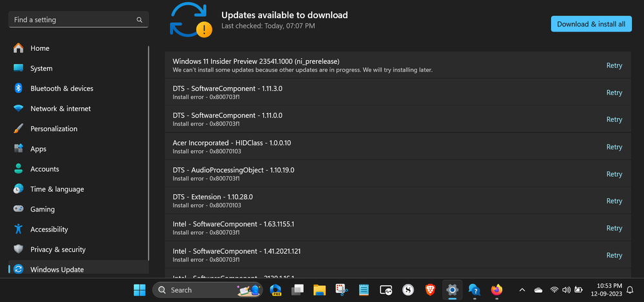The image size is (644, 302).
Task: Open notifications bell icon
Action: [x=630, y=290]
